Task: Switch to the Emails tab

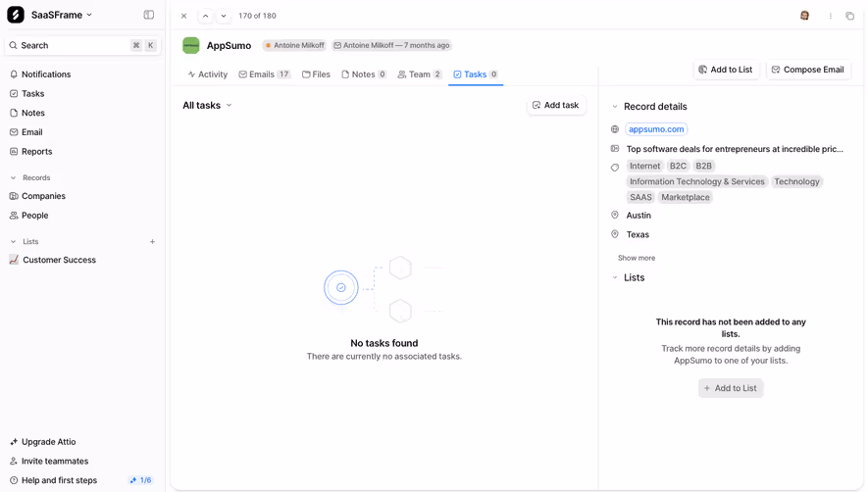Action: (265, 74)
